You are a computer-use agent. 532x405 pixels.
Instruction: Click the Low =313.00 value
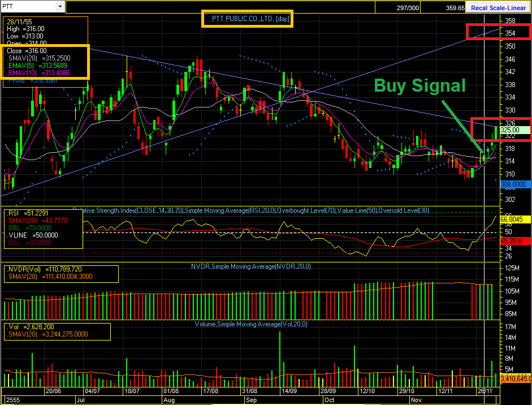25,36
